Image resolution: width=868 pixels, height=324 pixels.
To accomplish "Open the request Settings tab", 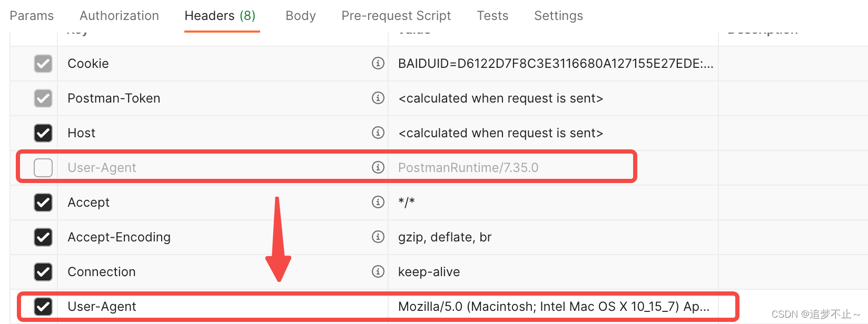I will 558,16.
